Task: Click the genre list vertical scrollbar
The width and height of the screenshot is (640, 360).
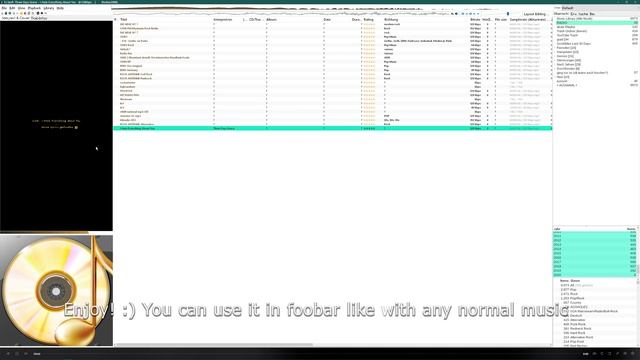Action: point(638,312)
